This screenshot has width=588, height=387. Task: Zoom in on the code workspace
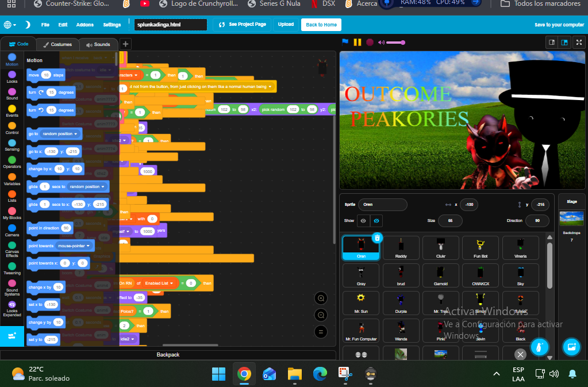pyautogui.click(x=321, y=298)
